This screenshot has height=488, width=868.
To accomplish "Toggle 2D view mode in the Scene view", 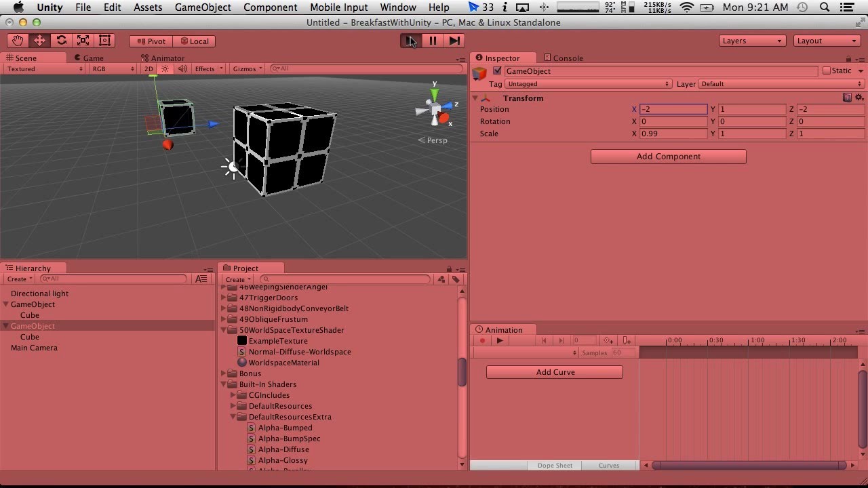I will 149,68.
